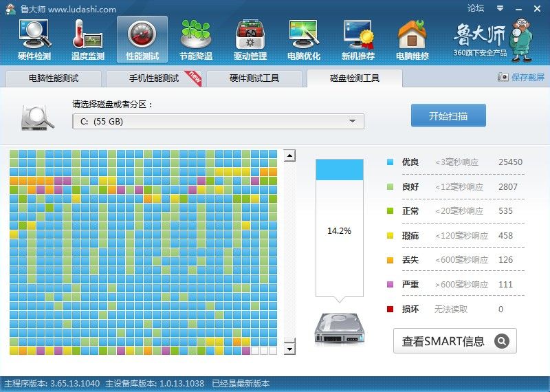550x392 pixels.
Task: Open the 电脑优化 PC optimization icon
Action: [304, 39]
